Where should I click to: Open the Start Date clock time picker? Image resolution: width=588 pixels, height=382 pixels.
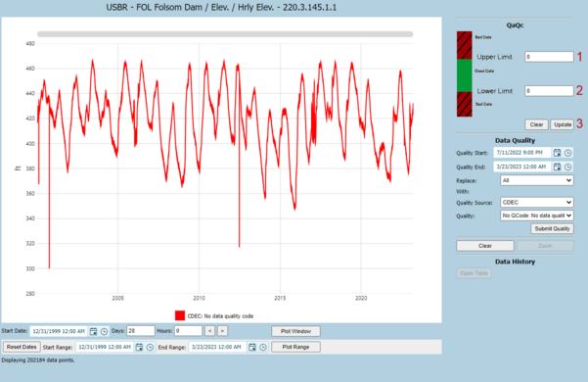(105, 331)
